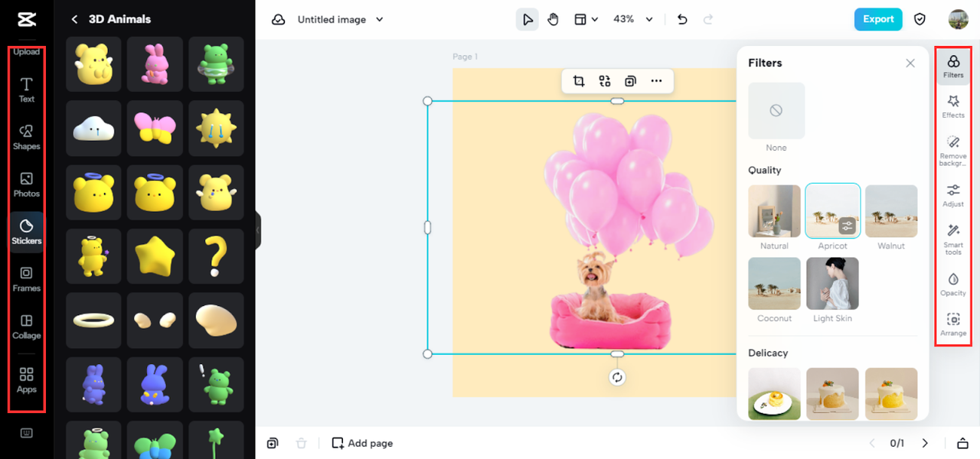This screenshot has height=459, width=980.
Task: Close the Filters panel
Action: click(910, 63)
